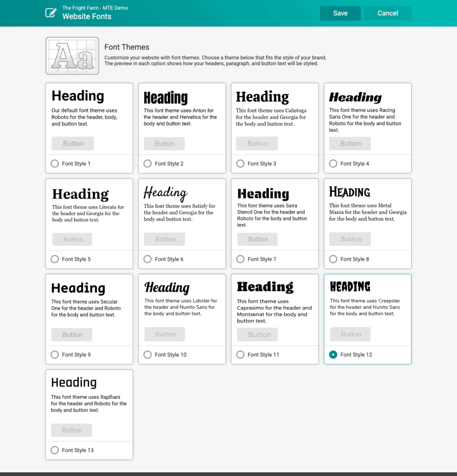Click the Literata theme preview Button

72,239
